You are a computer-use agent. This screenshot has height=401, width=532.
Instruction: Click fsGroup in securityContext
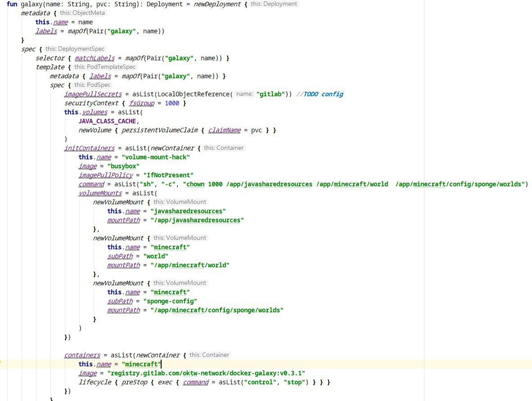pyautogui.click(x=141, y=103)
